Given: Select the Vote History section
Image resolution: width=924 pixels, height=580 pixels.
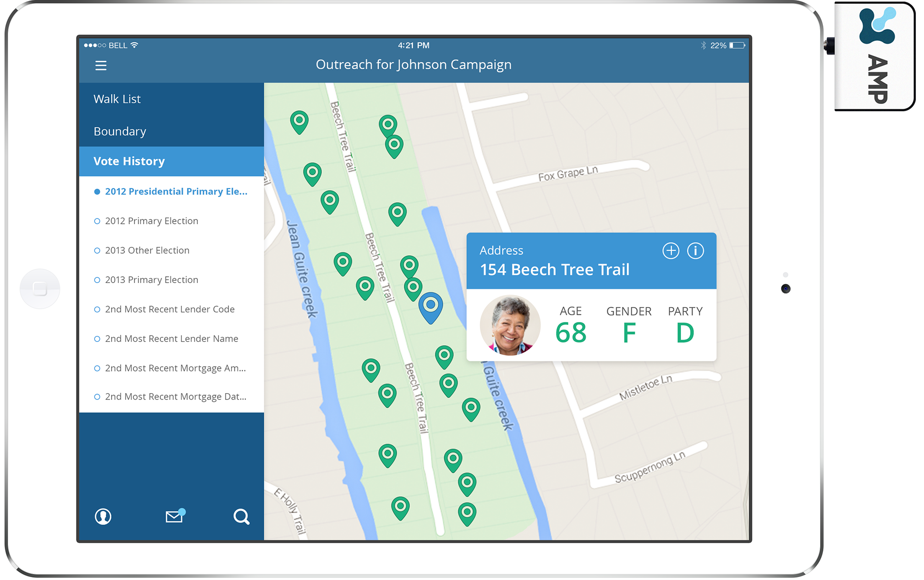Looking at the screenshot, I should [x=171, y=161].
